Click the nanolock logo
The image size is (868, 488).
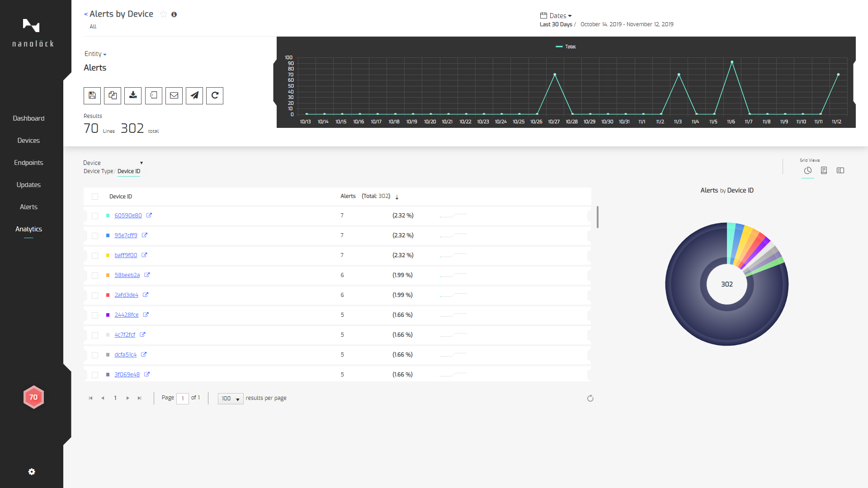click(x=33, y=33)
